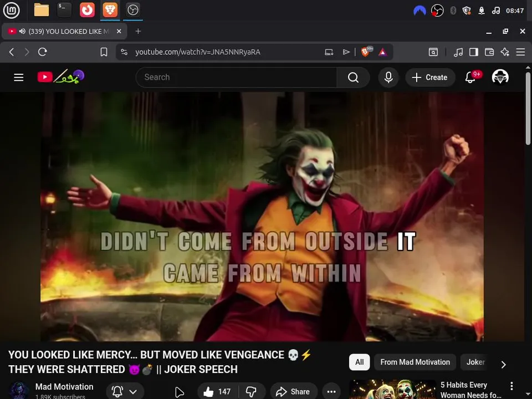Open the Brave main hamburger menu

pos(520,52)
